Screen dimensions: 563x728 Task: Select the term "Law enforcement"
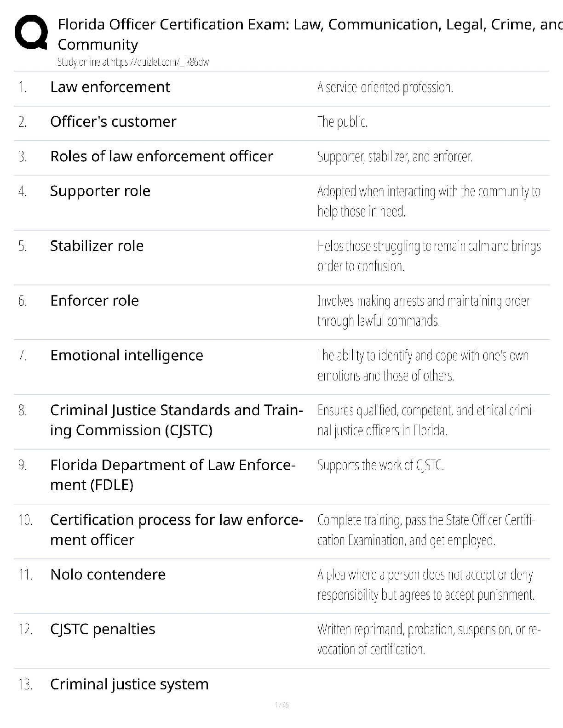[x=110, y=87]
